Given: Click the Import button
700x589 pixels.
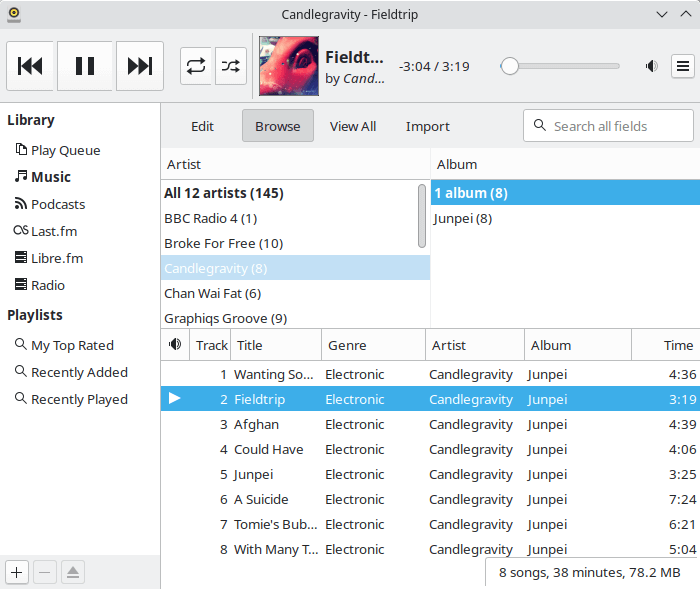Looking at the screenshot, I should [x=428, y=126].
